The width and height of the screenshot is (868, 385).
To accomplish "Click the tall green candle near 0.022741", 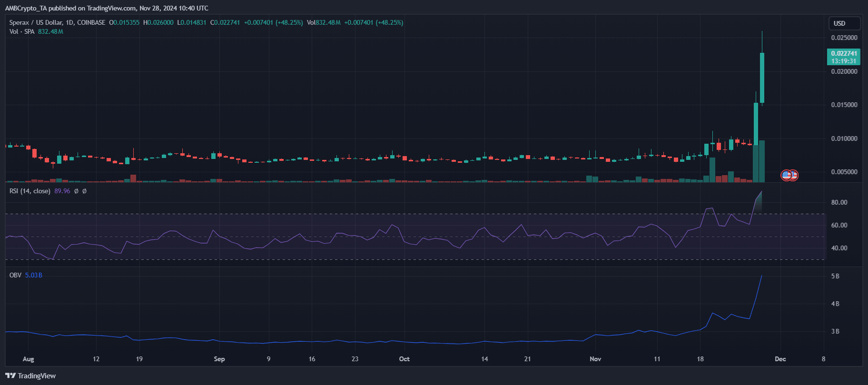I will [762, 78].
